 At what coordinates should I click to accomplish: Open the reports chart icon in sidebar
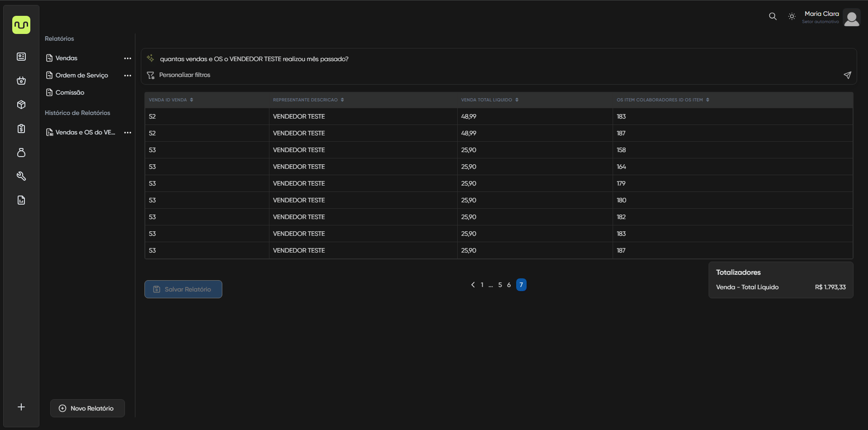coord(21,200)
